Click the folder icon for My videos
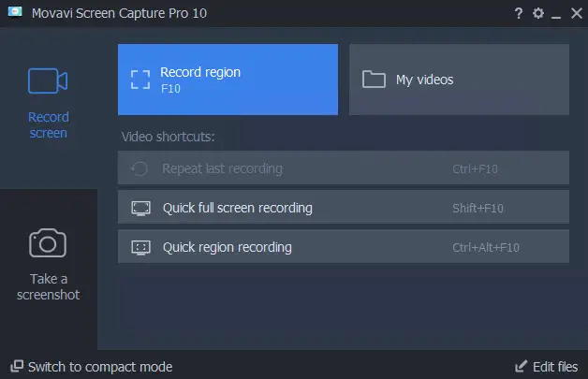This screenshot has width=588, height=379. (375, 80)
